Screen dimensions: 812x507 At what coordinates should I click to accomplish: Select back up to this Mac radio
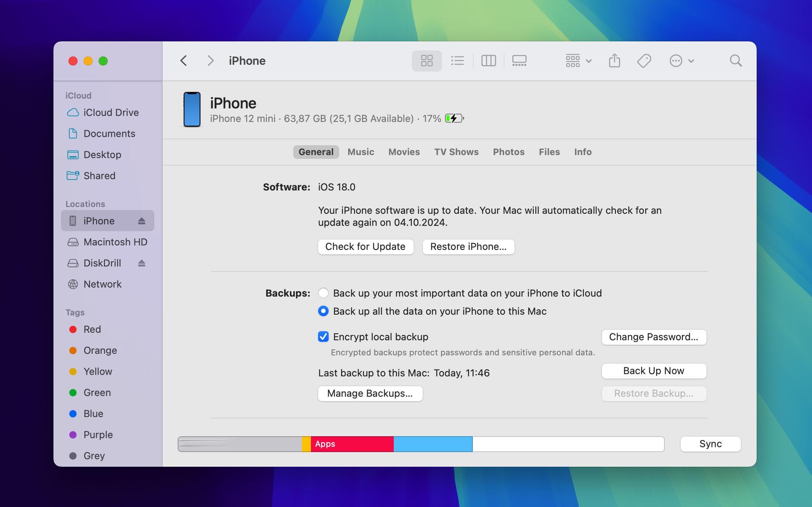[323, 311]
